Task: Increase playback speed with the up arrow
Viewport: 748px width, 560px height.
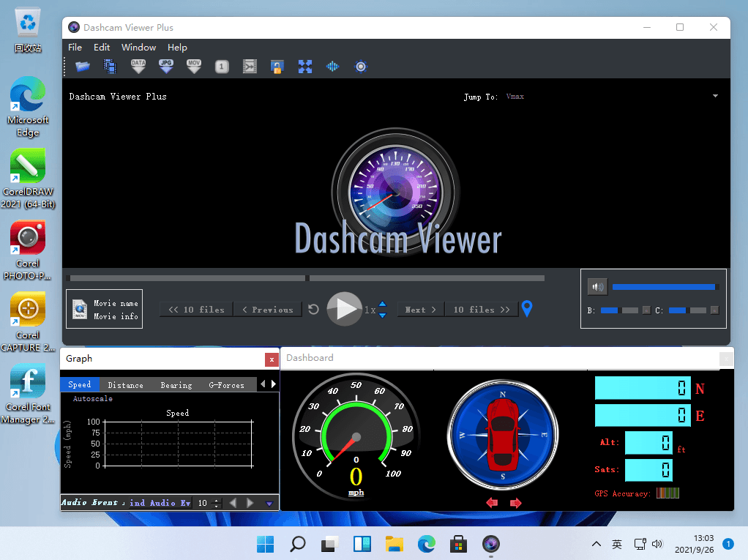Action: click(x=382, y=305)
